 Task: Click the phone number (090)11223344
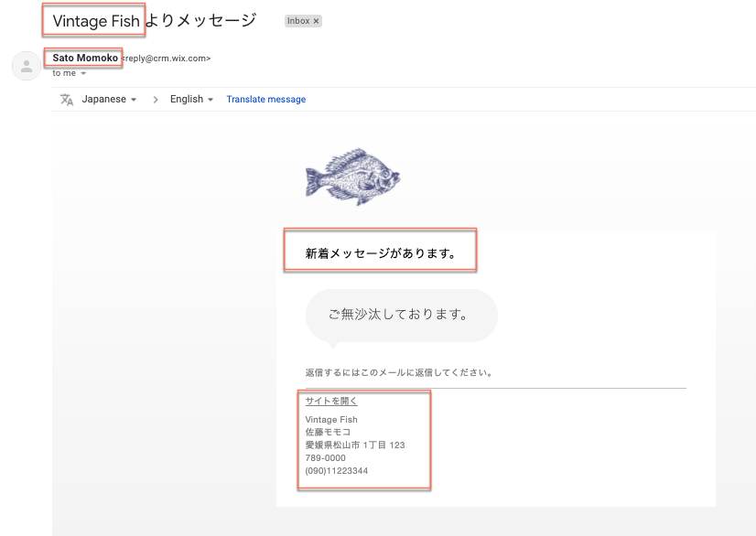tap(337, 470)
